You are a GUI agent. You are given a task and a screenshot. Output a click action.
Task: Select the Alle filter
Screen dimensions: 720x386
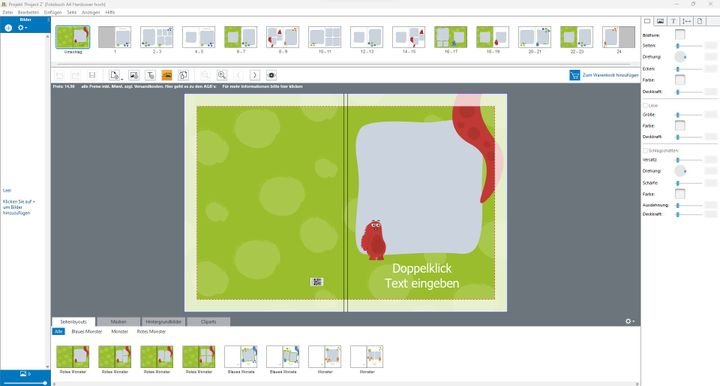58,331
